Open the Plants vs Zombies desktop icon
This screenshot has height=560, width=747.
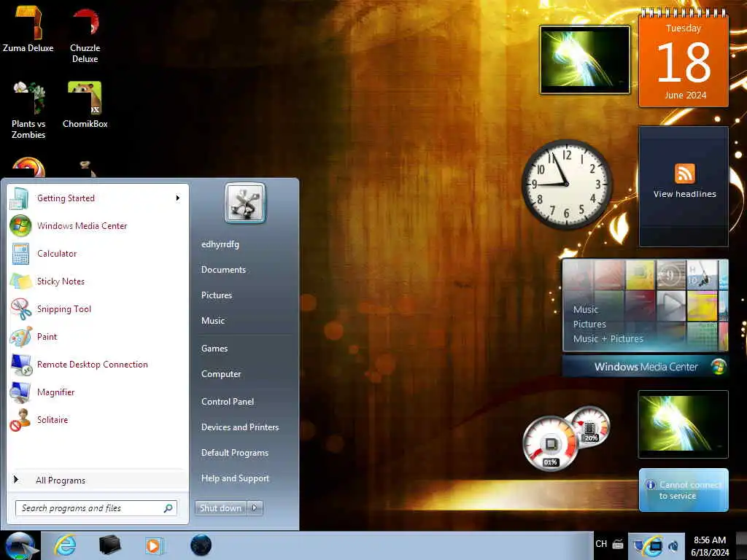[x=28, y=109]
